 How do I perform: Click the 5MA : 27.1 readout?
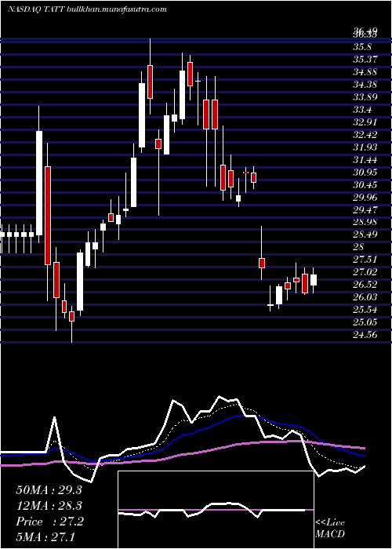pos(45,536)
